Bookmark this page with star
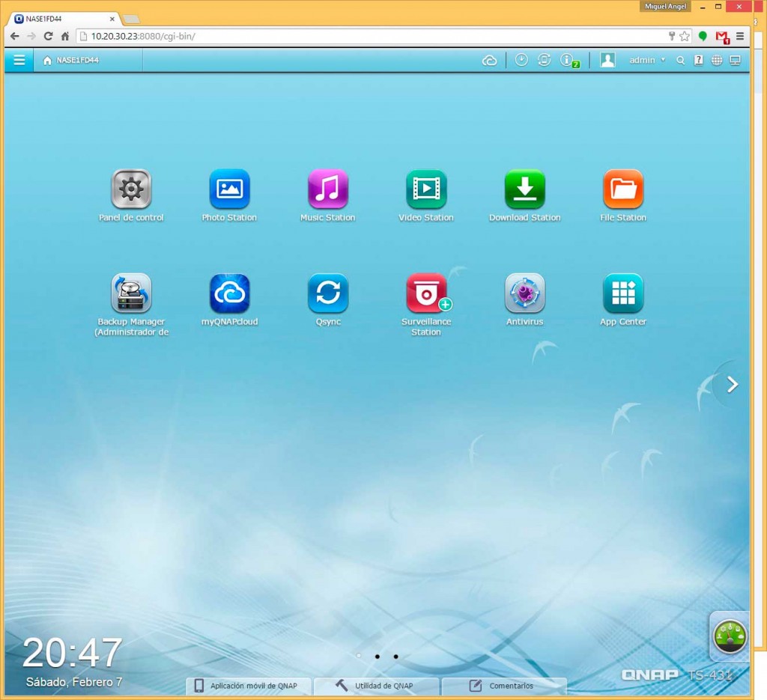The width and height of the screenshot is (767, 700). [x=685, y=36]
